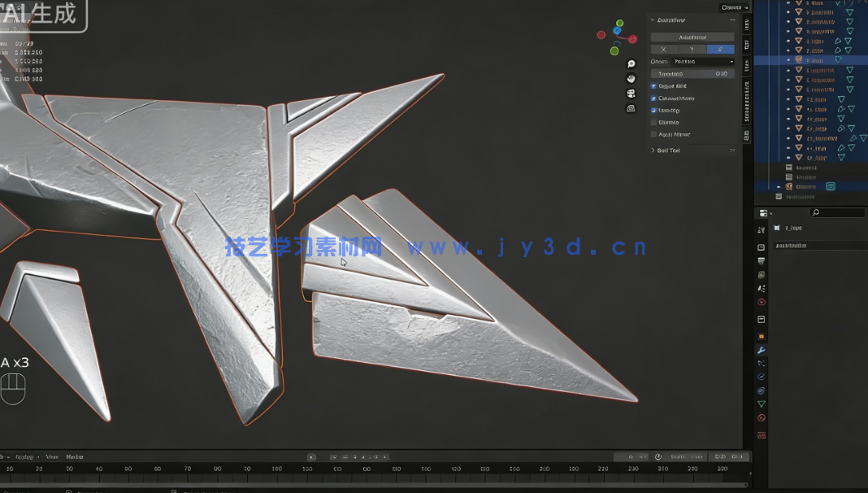The image size is (868, 493).
Task: Open the Render Properties tab
Action: point(761,247)
